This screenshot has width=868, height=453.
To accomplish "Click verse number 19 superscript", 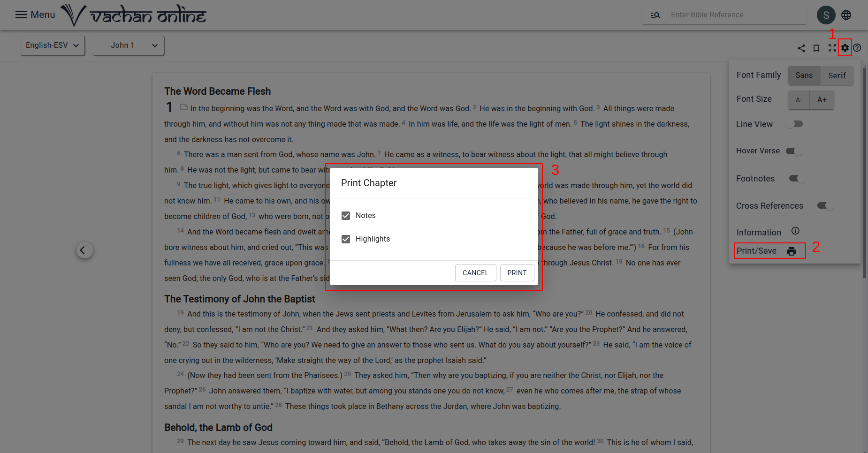I will click(x=180, y=313).
